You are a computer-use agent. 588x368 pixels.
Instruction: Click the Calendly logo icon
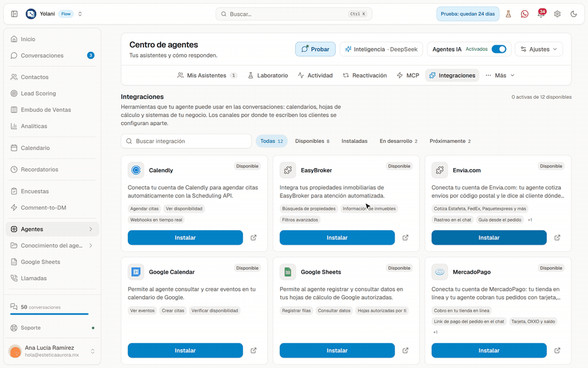coord(136,170)
